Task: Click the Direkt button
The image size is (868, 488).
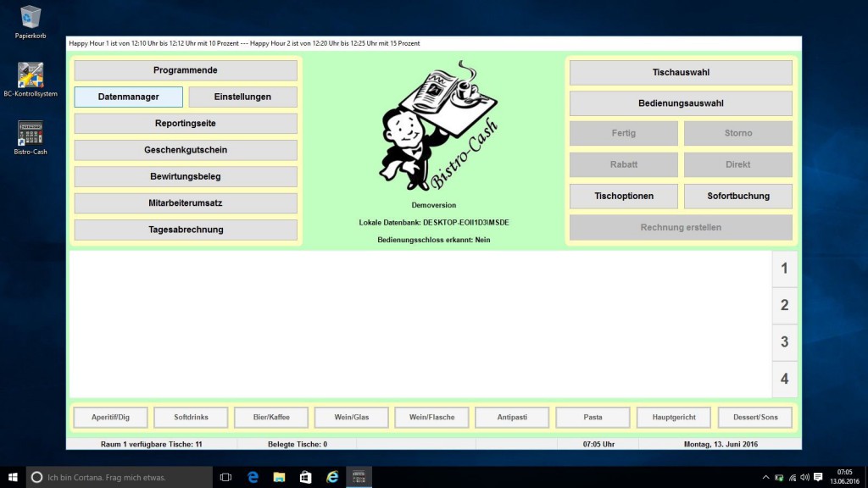Action: [738, 165]
